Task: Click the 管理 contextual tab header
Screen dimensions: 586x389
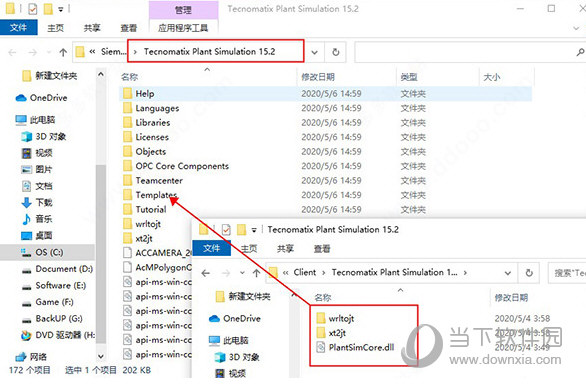Action: coord(183,10)
